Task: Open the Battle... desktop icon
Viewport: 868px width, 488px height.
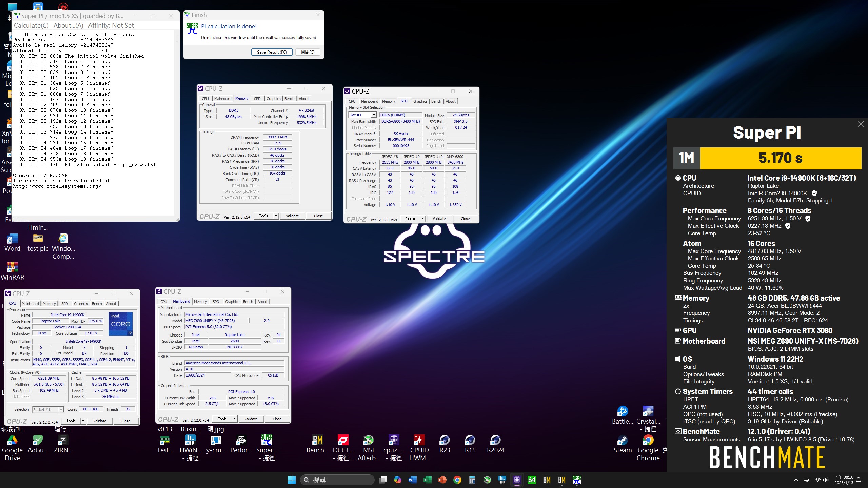Action: point(623,415)
